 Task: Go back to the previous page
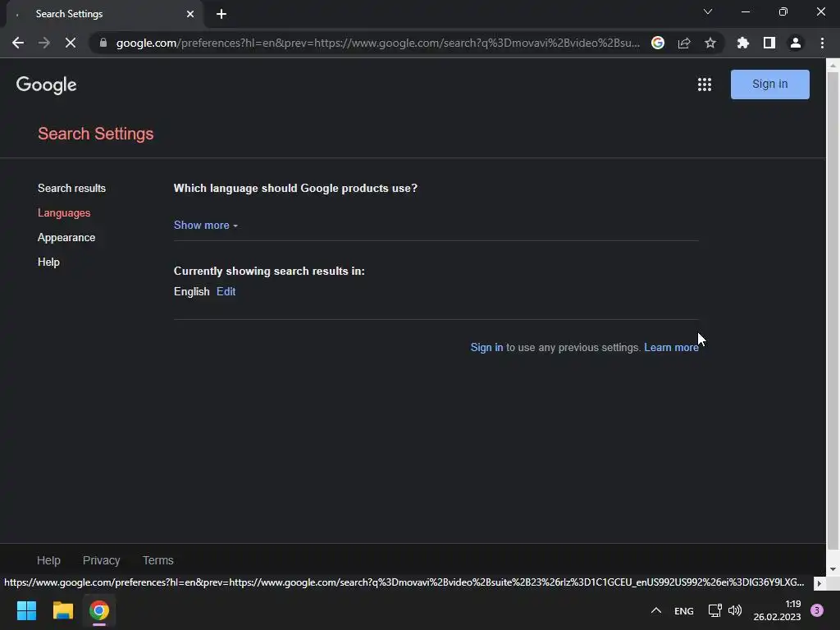(18, 43)
